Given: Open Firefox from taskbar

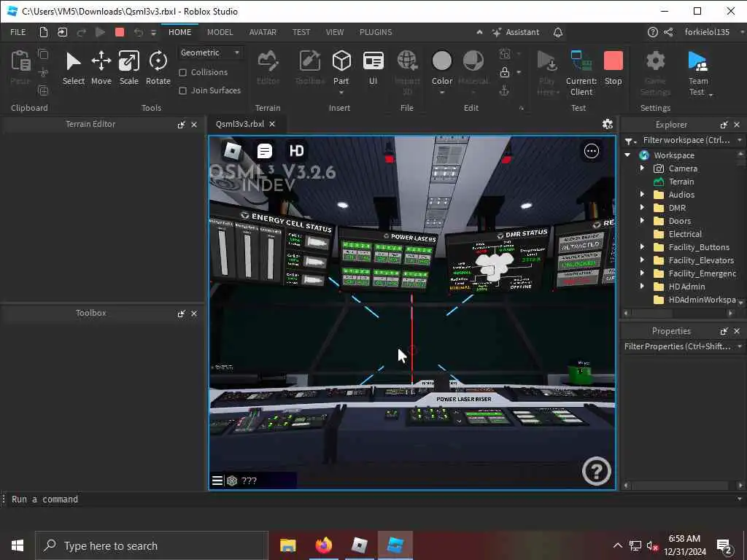Looking at the screenshot, I should (323, 545).
